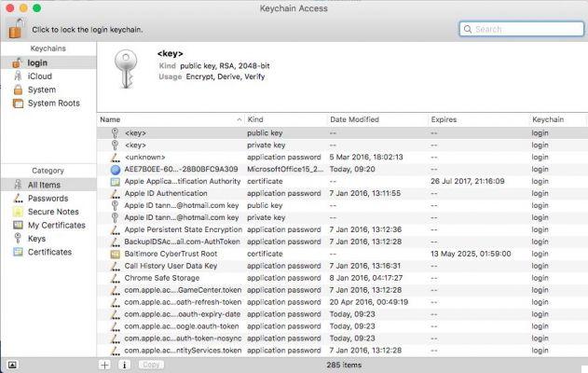Select com.apple.ac ntityServices.token row

pyautogui.click(x=342, y=350)
